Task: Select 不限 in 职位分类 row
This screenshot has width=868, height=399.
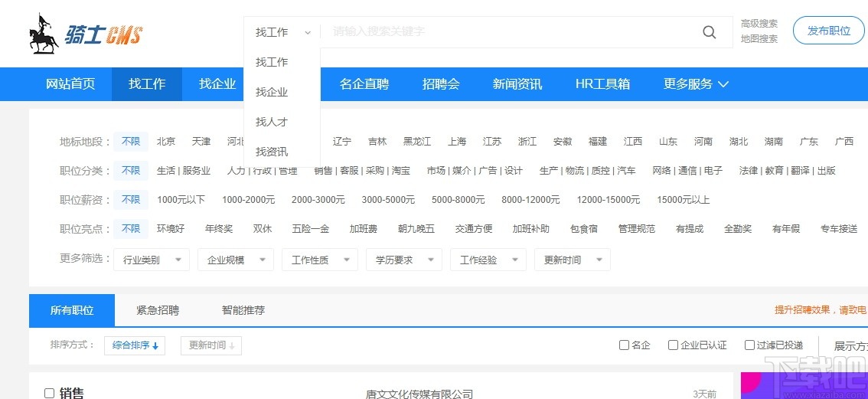Action: point(131,171)
